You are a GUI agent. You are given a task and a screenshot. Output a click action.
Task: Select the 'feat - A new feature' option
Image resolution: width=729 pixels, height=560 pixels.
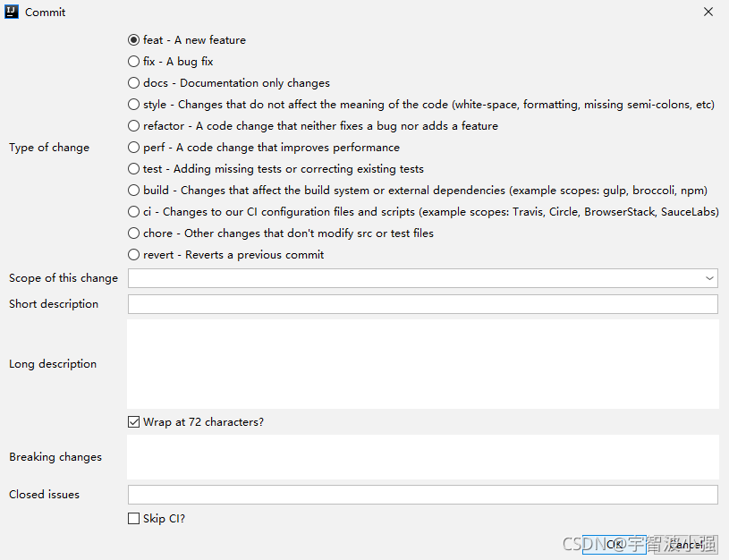[x=134, y=40]
